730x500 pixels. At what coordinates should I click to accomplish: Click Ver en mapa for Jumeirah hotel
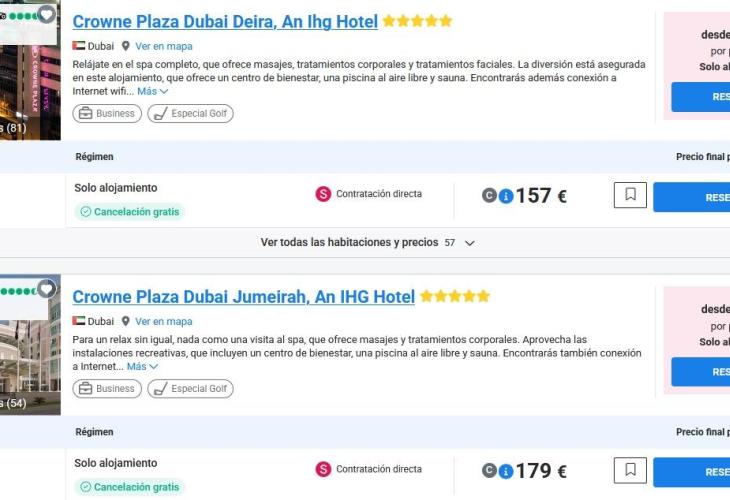[164, 321]
